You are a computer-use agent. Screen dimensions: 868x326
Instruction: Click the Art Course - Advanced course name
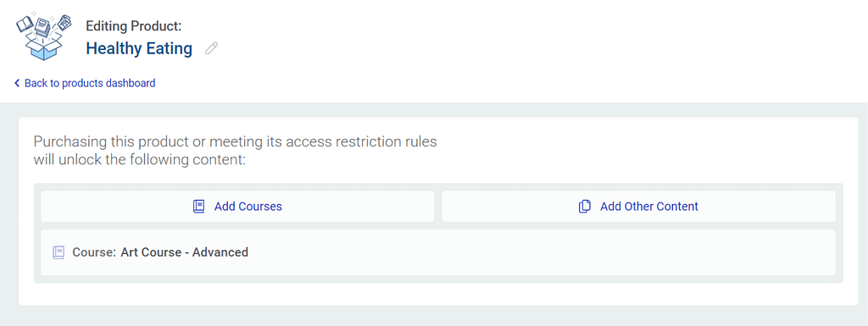click(x=184, y=252)
